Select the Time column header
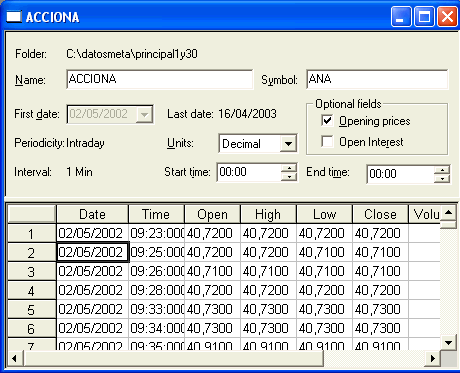The width and height of the screenshot is (460, 373). [x=156, y=214]
